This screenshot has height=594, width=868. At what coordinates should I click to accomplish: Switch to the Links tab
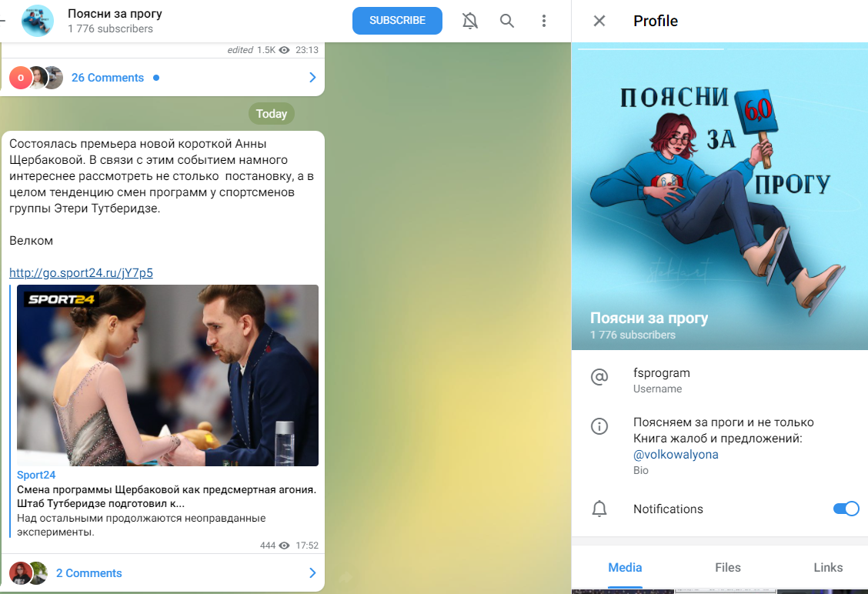(827, 567)
